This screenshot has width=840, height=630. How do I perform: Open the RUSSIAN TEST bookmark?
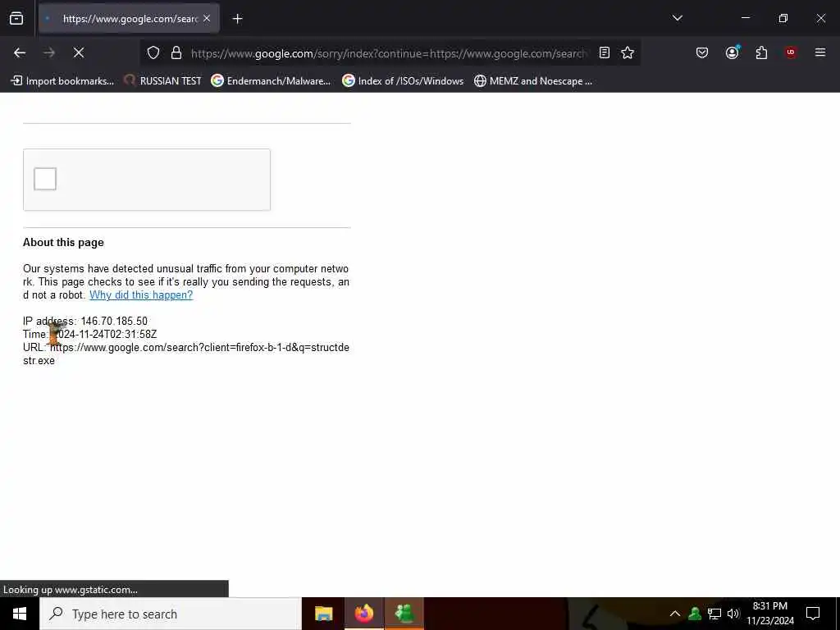click(x=162, y=81)
